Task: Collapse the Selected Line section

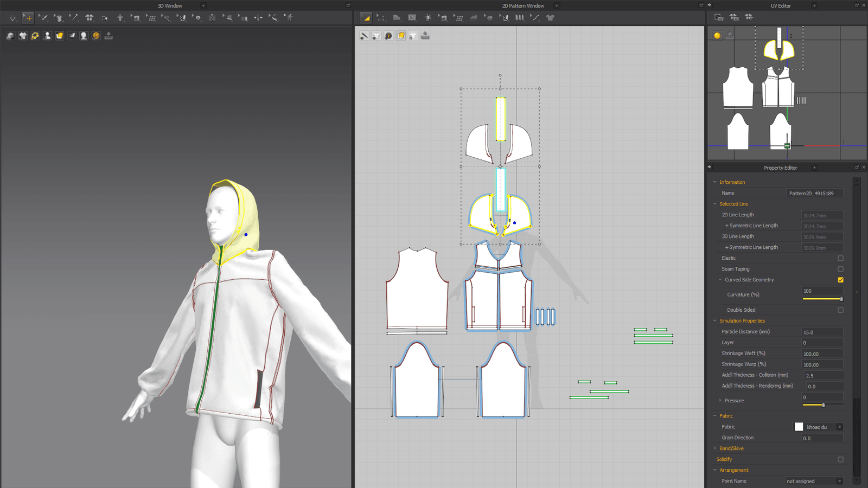Action: 714,204
